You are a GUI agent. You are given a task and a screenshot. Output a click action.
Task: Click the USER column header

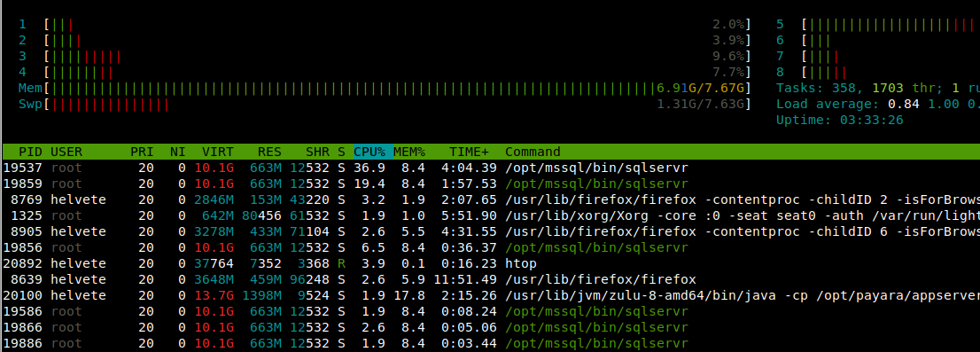click(x=66, y=152)
